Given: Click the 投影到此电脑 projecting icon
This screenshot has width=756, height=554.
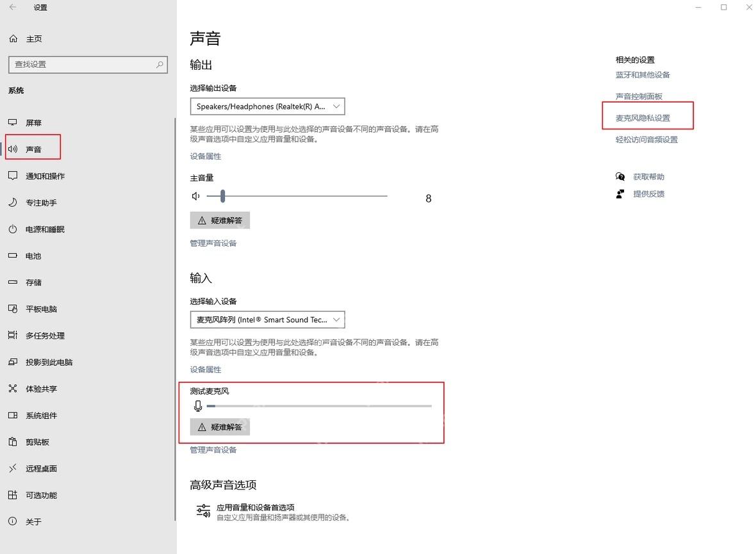Looking at the screenshot, I should pyautogui.click(x=13, y=362).
